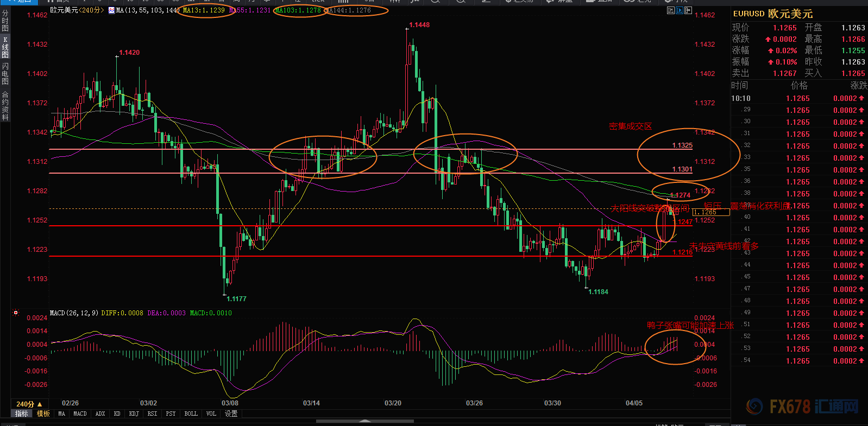The height and width of the screenshot is (426, 868).
Task: Click the 1.1301 level label
Action: click(682, 169)
